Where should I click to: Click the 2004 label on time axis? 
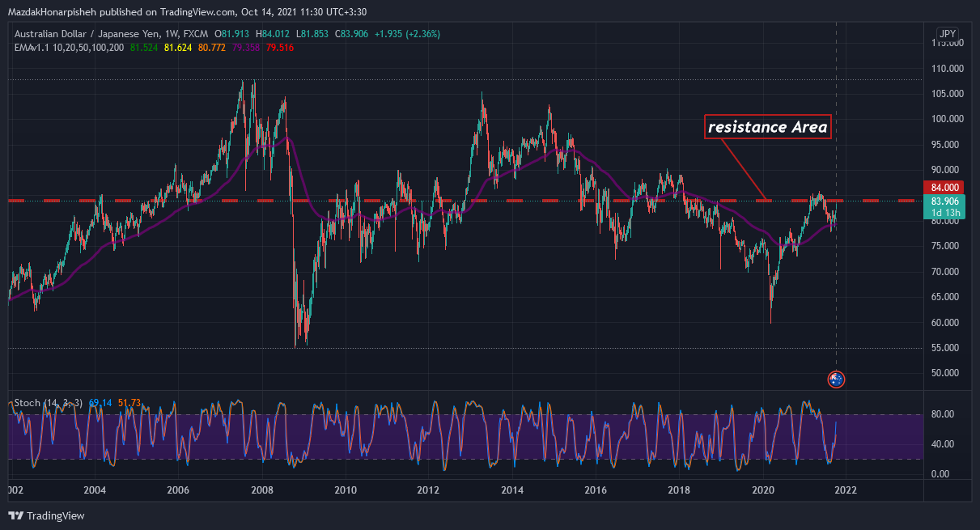click(95, 490)
